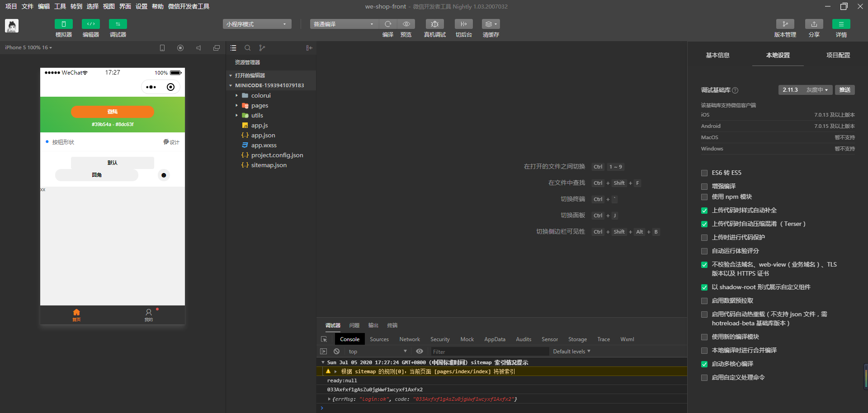Viewport: 868px width, 413px height.
Task: Tap the 默认 button in simulator
Action: coord(113,163)
